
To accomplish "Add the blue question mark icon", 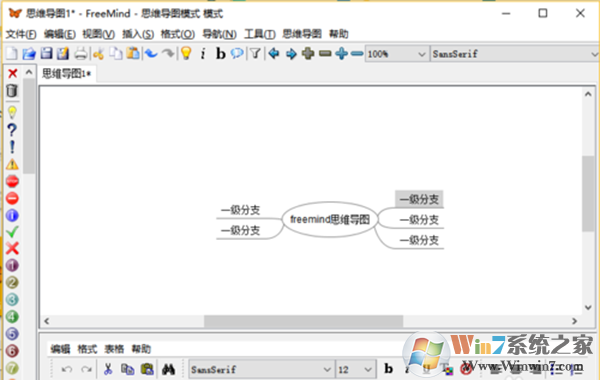I will click(12, 130).
